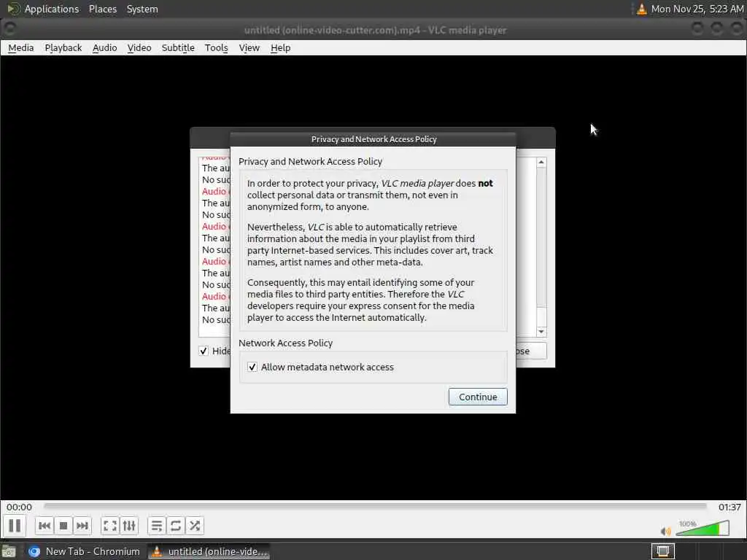This screenshot has width=747, height=560.
Task: Open the System menu in top panel
Action: pos(142,9)
